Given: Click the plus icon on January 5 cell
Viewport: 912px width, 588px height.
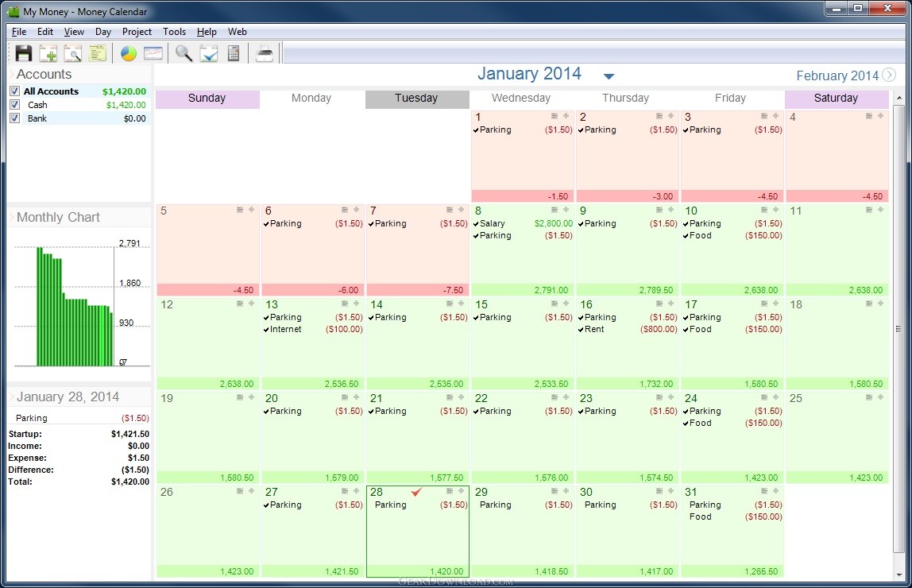Looking at the screenshot, I should [x=251, y=210].
